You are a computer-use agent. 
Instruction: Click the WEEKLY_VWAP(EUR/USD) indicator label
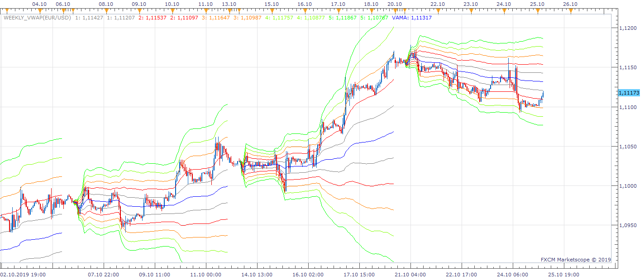(x=38, y=18)
